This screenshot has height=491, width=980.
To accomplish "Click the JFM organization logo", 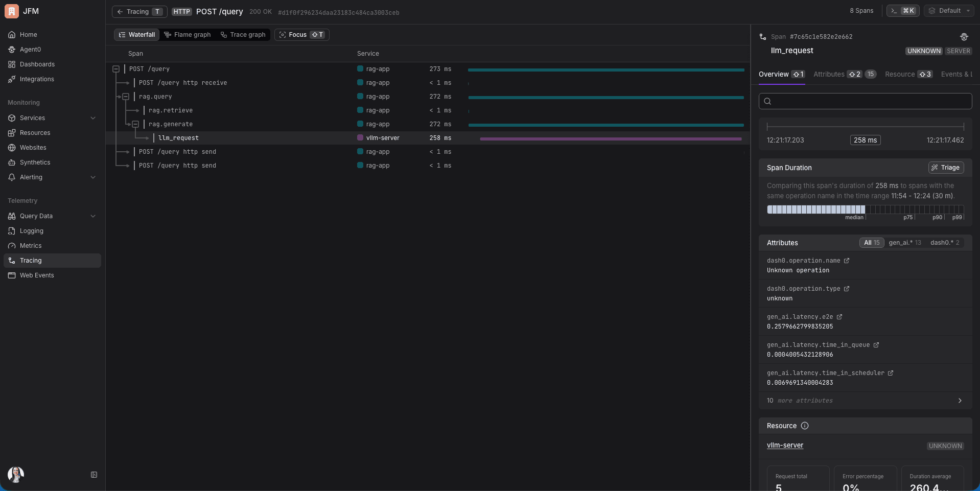I will [12, 11].
